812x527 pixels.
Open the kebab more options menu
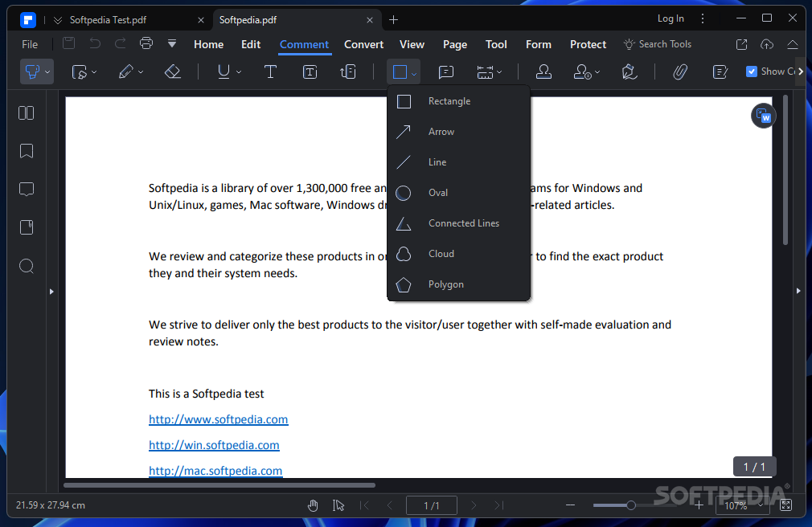point(702,18)
